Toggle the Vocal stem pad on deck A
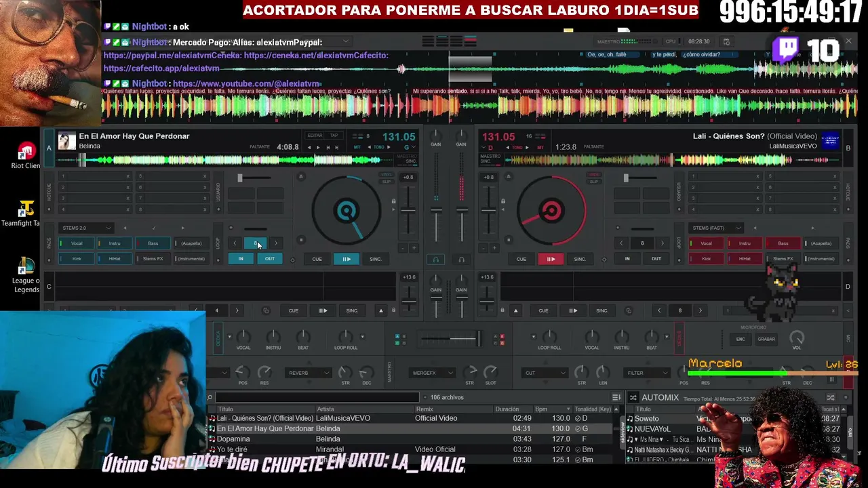Viewport: 868px width, 488px height. pos(77,243)
